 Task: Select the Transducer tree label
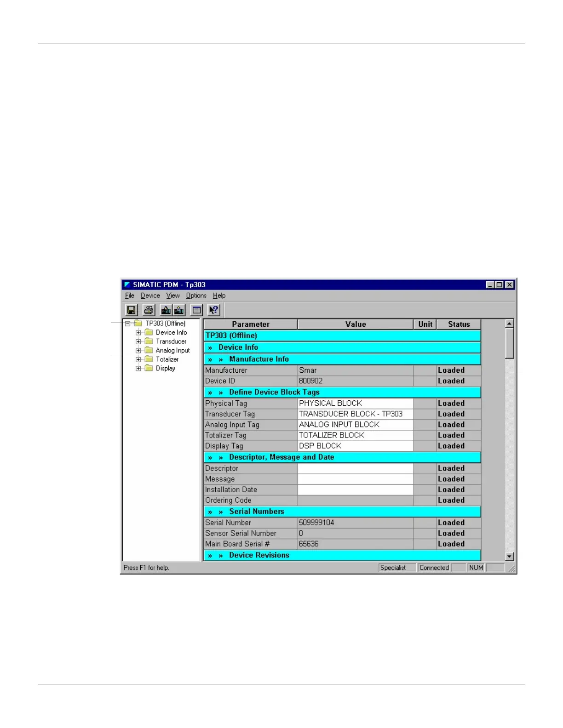pos(171,341)
